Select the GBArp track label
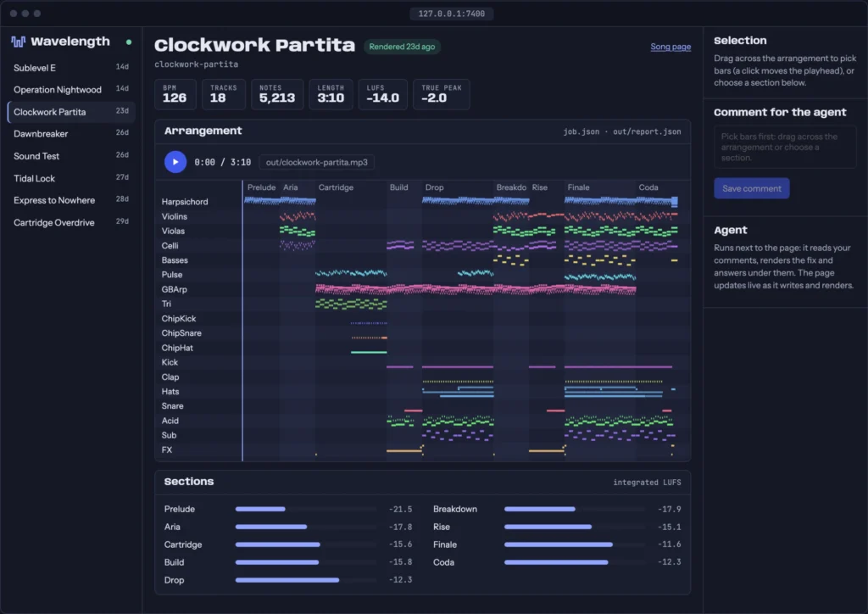The height and width of the screenshot is (614, 868). coord(175,289)
